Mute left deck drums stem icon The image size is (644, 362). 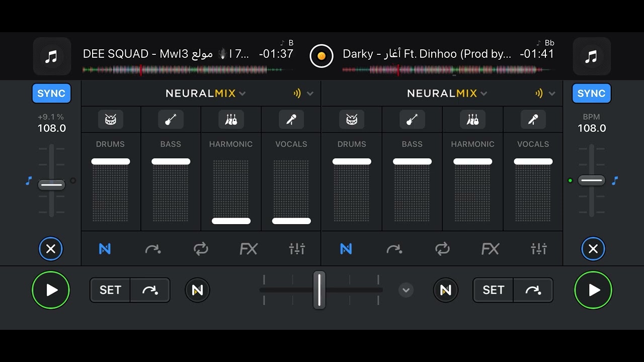point(110,120)
